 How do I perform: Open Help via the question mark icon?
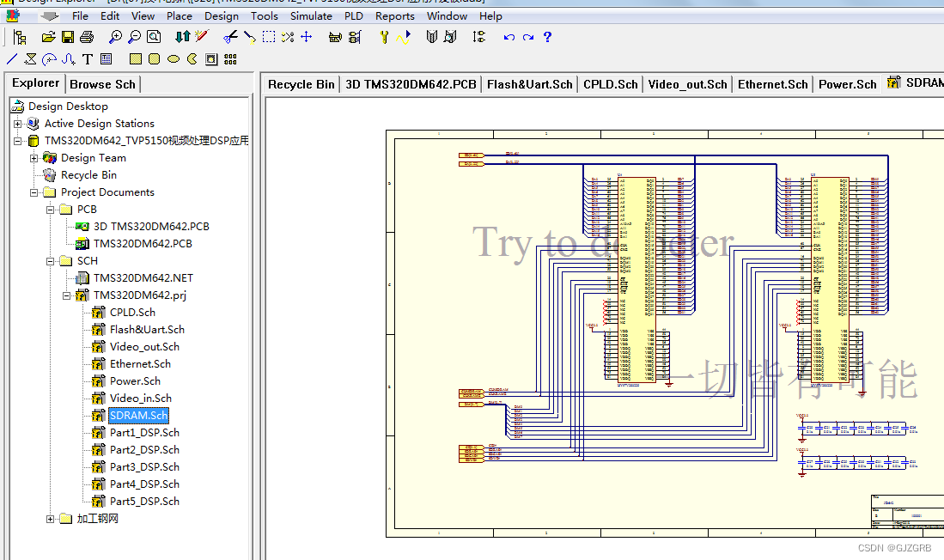coord(547,37)
